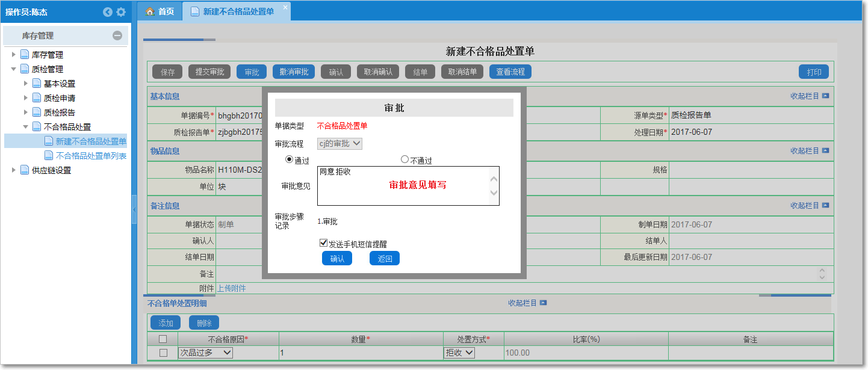868x370 pixels.
Task: Click the back arrow icon beside operator name
Action: [108, 12]
